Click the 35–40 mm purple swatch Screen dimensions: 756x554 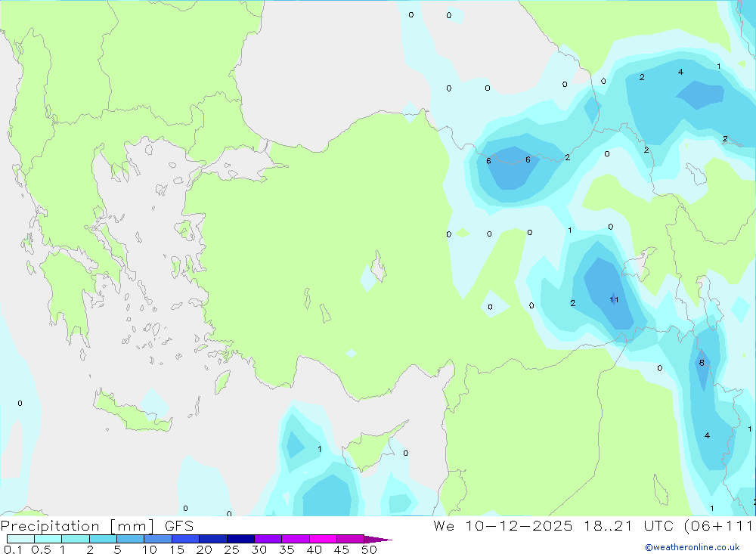(296, 539)
